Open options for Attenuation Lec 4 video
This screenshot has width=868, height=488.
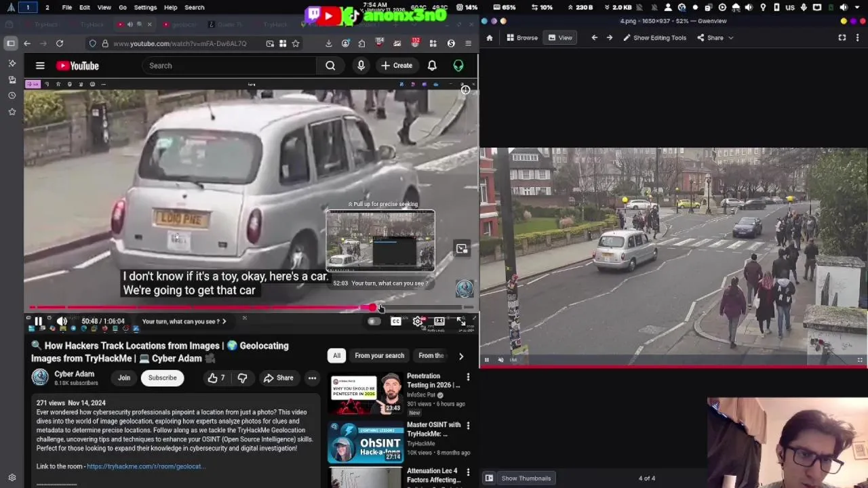(468, 472)
